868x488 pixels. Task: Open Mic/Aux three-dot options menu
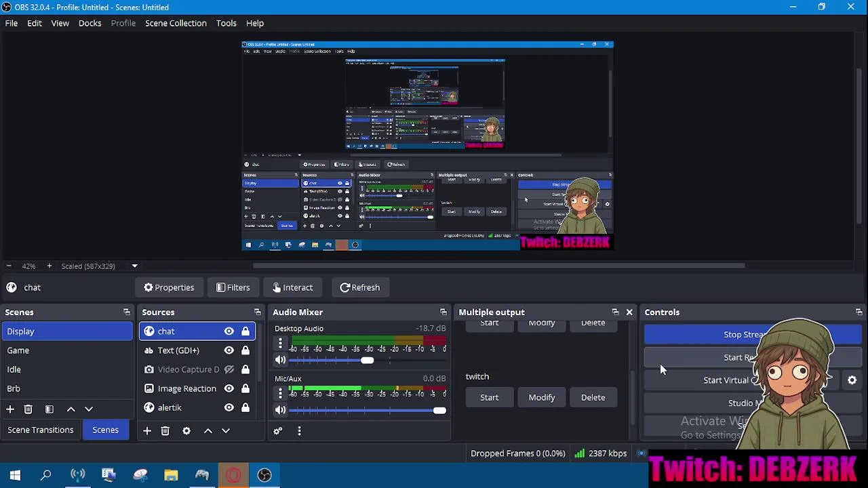pos(280,394)
